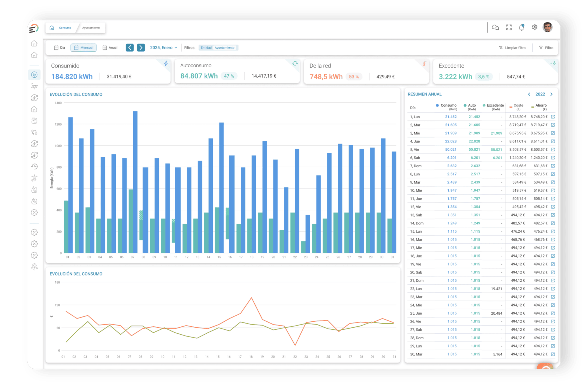Click the Entidad Ayuntamiento filter chip
588x389 pixels.
point(218,48)
